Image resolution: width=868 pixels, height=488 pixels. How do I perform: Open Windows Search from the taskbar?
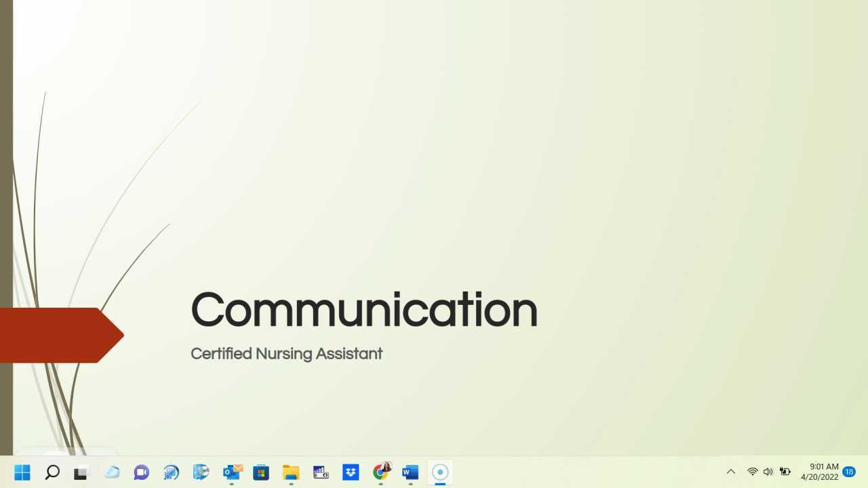52,472
